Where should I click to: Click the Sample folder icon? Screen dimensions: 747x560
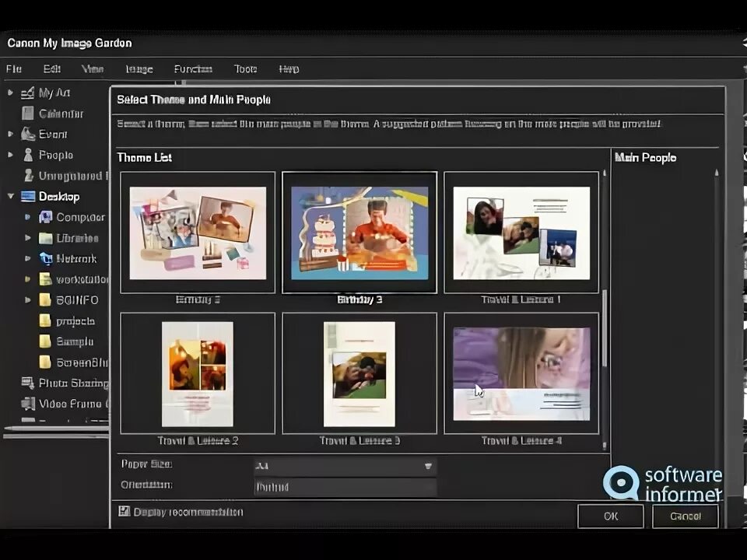[45, 341]
